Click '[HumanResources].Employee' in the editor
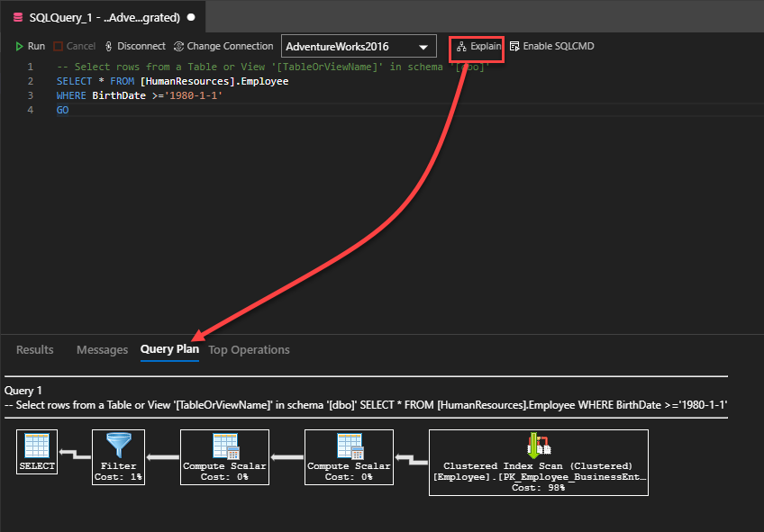 tap(214, 81)
